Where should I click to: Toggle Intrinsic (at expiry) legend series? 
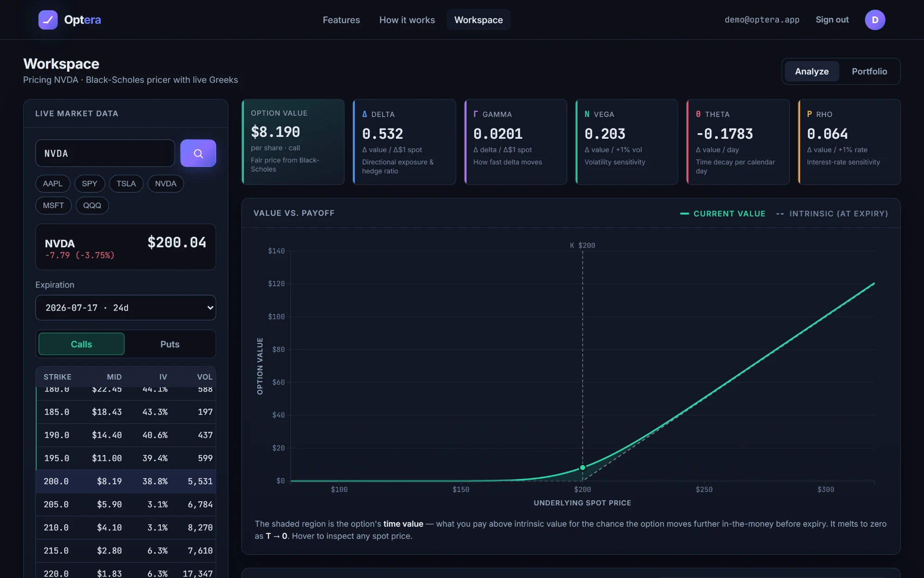pyautogui.click(x=832, y=214)
